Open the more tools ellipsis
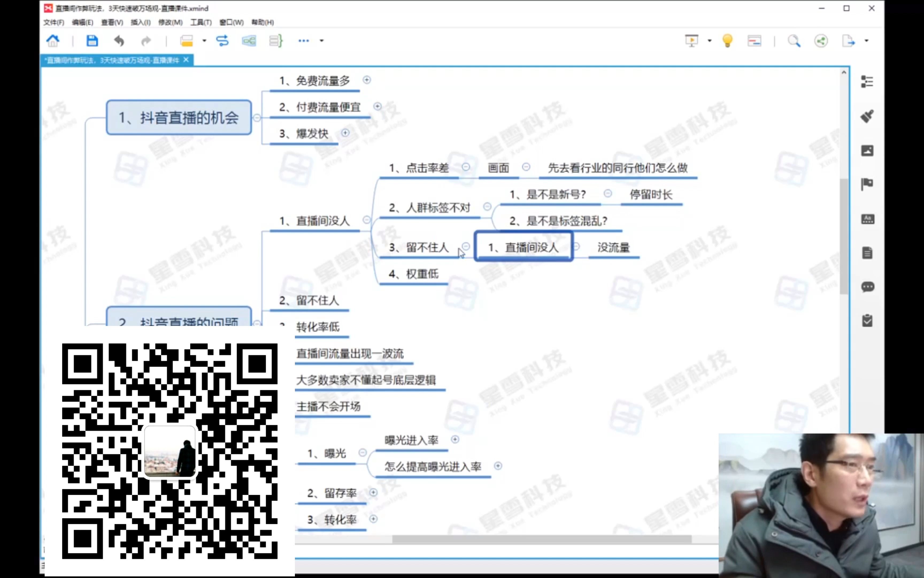Screen dimensions: 924x578 click(x=303, y=40)
